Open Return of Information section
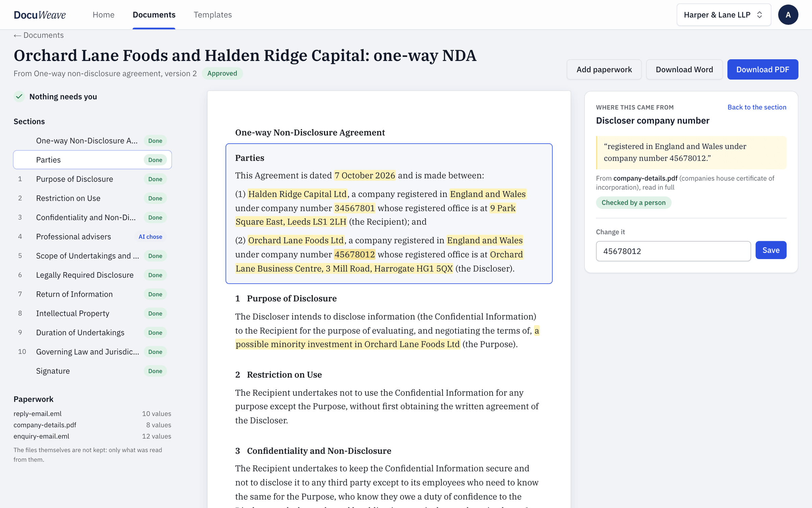Viewport: 812px width, 508px height. [x=92, y=294]
